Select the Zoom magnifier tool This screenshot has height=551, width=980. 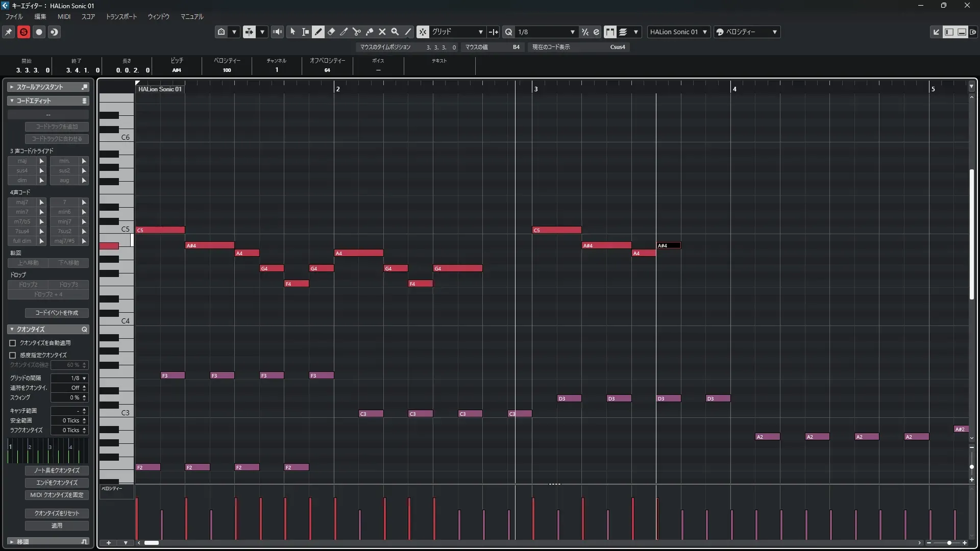pos(395,32)
